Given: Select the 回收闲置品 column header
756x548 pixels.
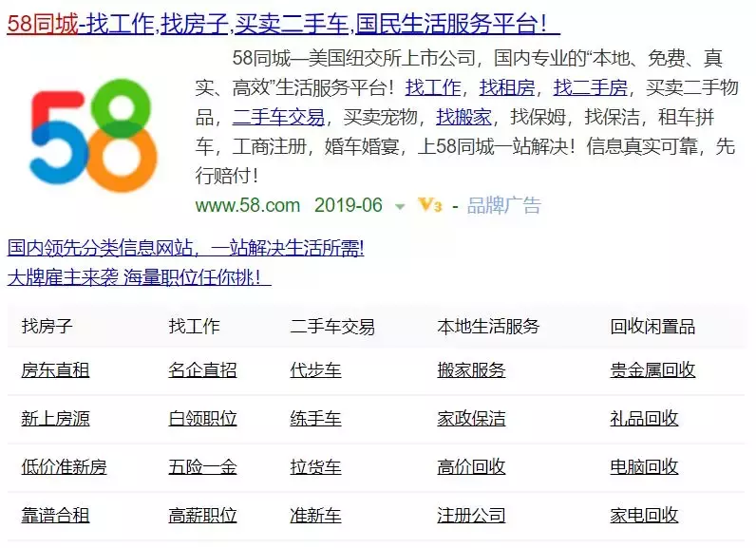Looking at the screenshot, I should coord(652,327).
